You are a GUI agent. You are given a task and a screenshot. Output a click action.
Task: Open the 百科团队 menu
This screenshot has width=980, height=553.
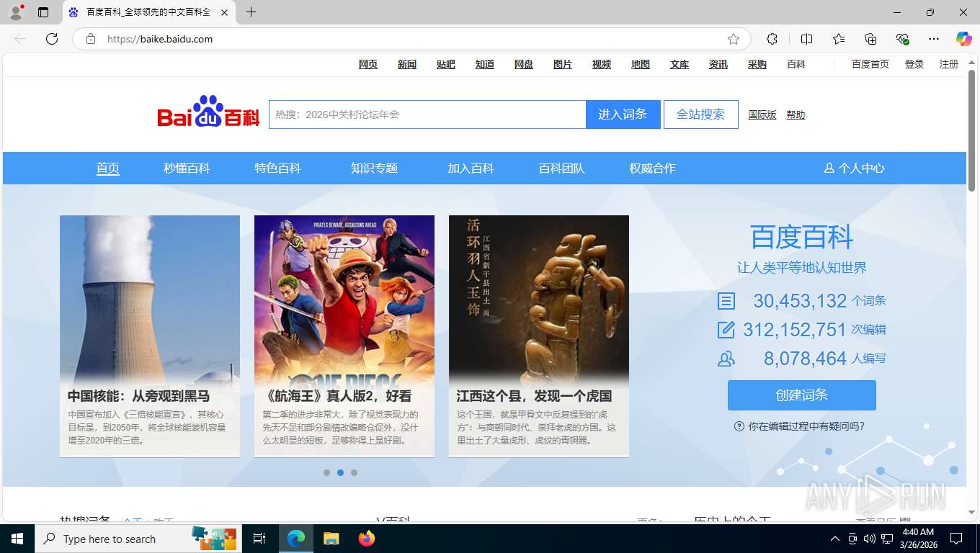[561, 168]
